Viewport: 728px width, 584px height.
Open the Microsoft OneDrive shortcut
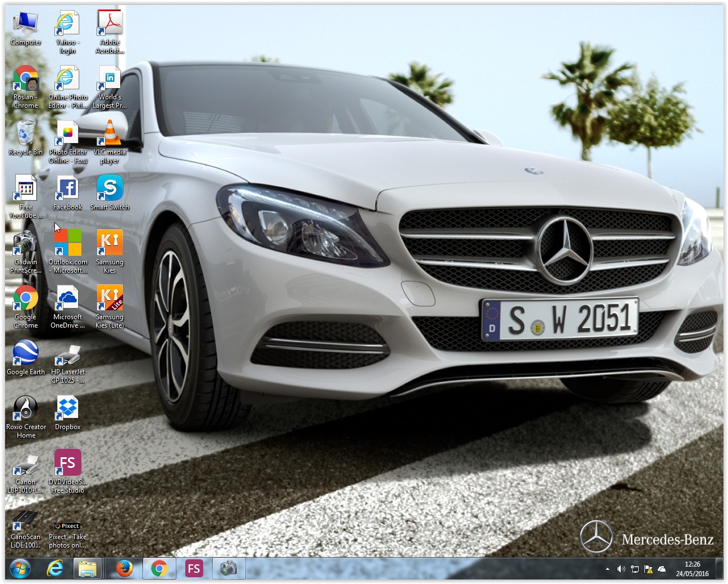(x=67, y=307)
